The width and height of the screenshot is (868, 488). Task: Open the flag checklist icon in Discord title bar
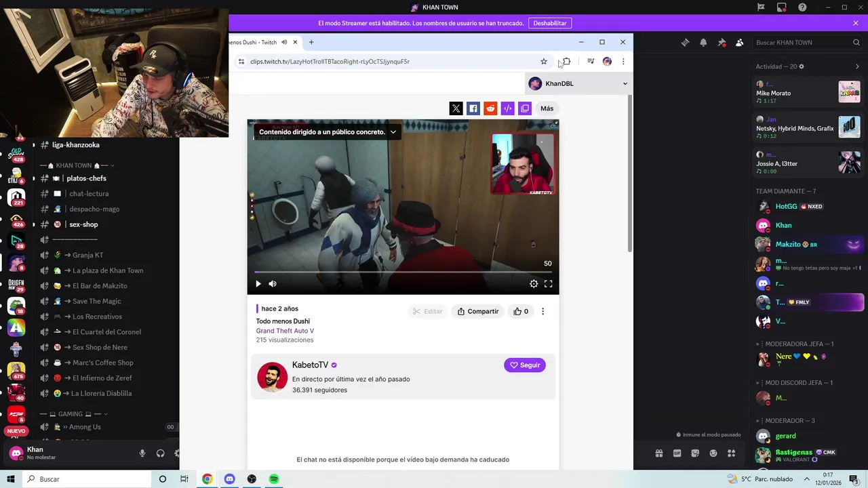click(x=761, y=7)
